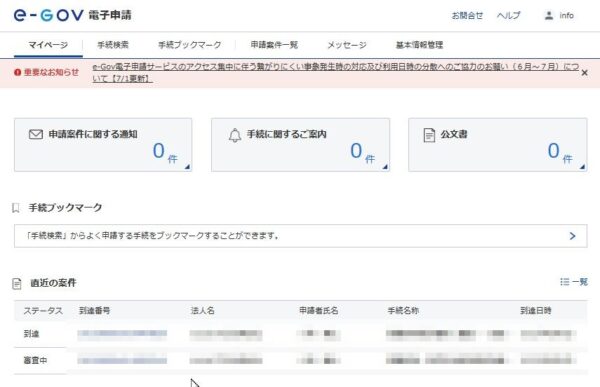600x387 pixels.
Task: Click the user account icon
Action: click(549, 16)
